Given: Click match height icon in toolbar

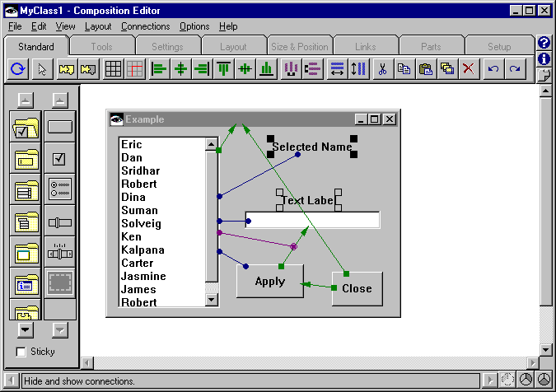Looking at the screenshot, I should coord(358,68).
